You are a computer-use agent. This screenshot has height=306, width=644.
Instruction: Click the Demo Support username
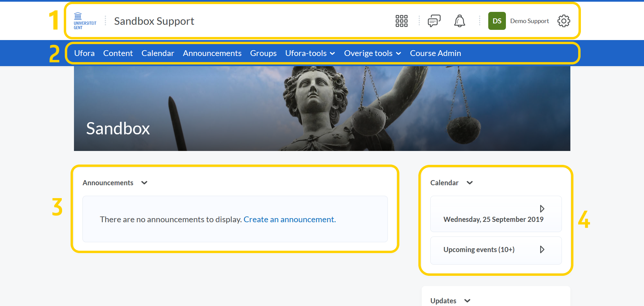click(x=529, y=21)
